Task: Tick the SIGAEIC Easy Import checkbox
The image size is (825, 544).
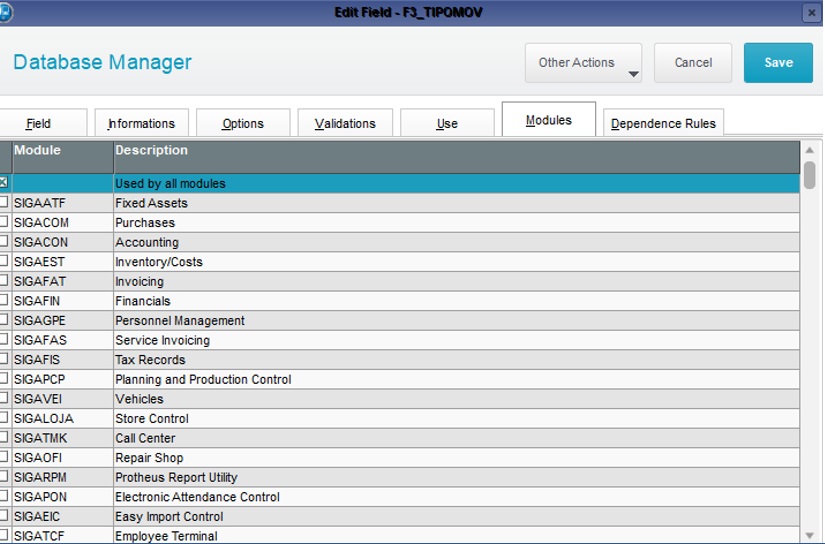Action: tap(4, 516)
